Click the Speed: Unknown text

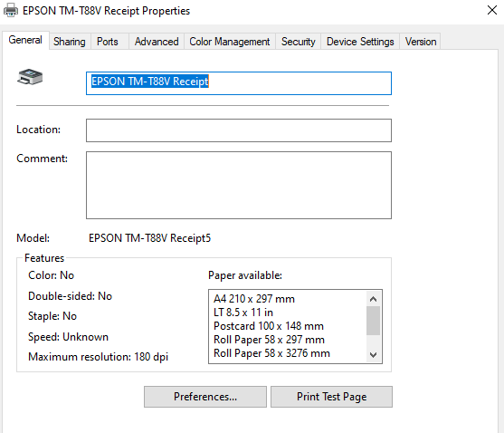point(68,337)
